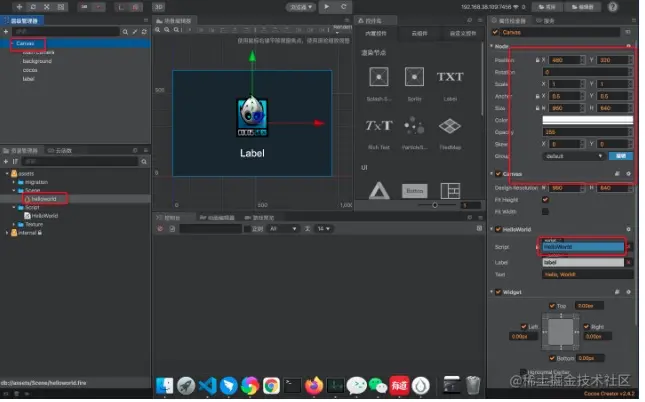This screenshot has height=402, width=645.
Task: Click the cocos logo sprite in scene
Action: (x=252, y=117)
